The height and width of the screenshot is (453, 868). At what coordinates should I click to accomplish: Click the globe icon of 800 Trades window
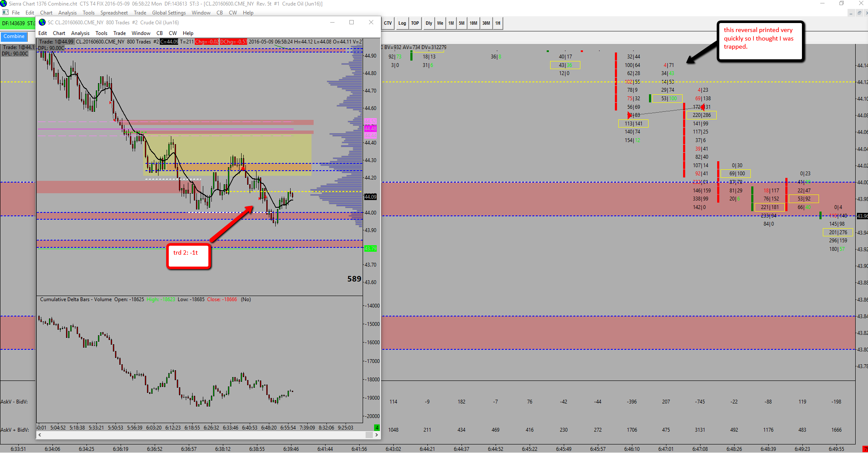(42, 22)
